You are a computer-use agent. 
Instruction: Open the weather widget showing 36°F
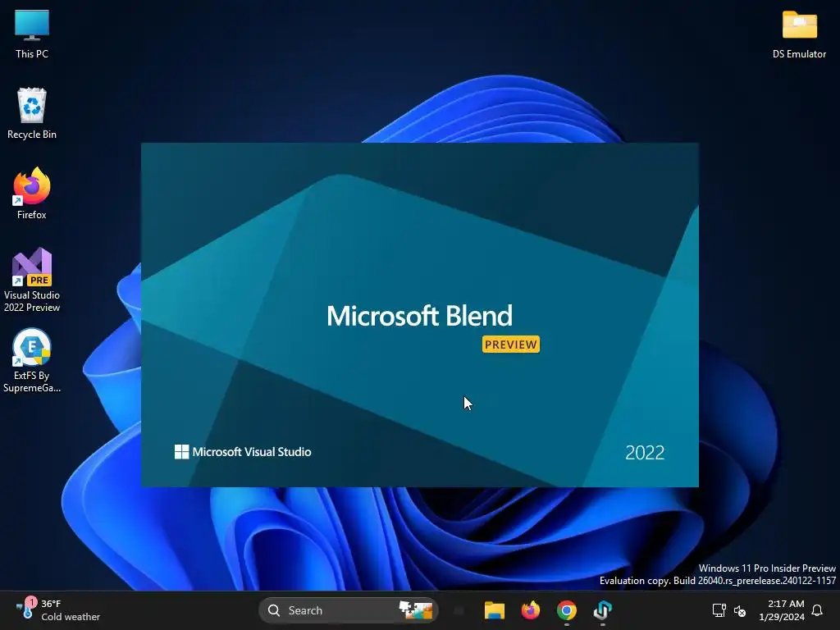tap(58, 610)
